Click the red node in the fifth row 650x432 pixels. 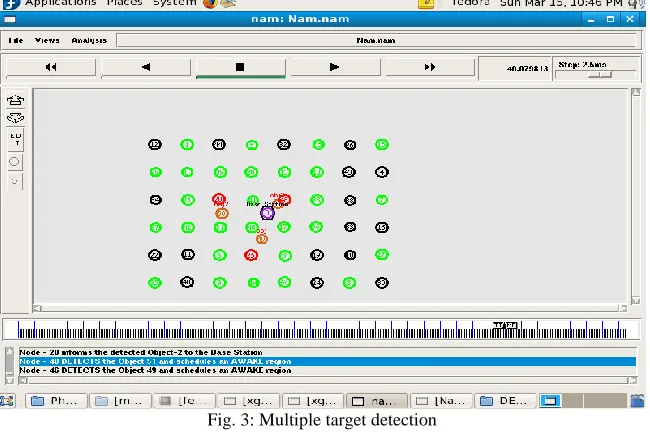tap(251, 255)
